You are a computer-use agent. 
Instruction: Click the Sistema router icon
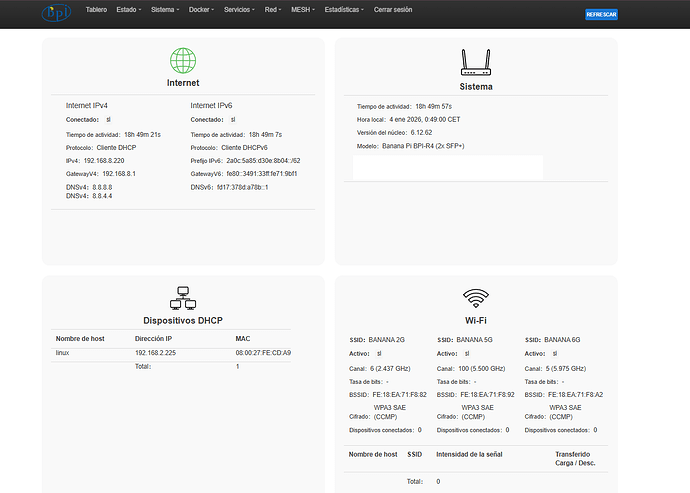click(x=475, y=63)
